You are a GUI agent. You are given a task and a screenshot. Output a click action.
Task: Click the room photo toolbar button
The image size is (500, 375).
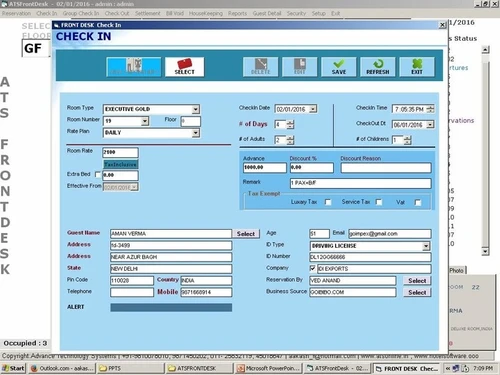coord(134,67)
